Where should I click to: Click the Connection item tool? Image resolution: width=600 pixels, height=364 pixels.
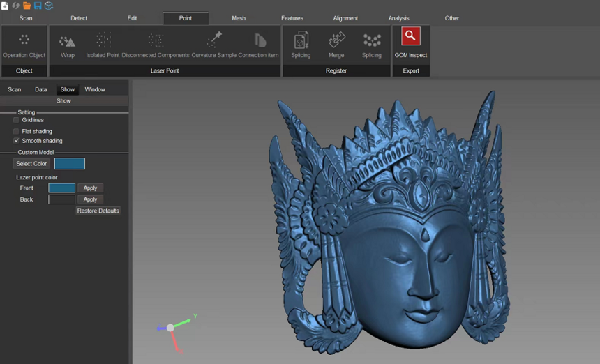point(258,45)
